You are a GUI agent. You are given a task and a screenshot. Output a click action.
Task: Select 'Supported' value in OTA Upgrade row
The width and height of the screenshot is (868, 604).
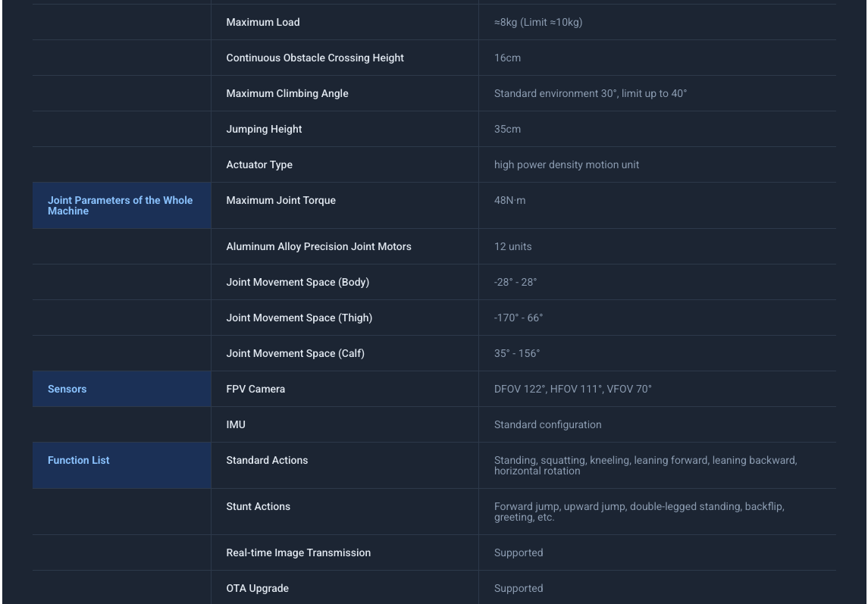point(519,588)
